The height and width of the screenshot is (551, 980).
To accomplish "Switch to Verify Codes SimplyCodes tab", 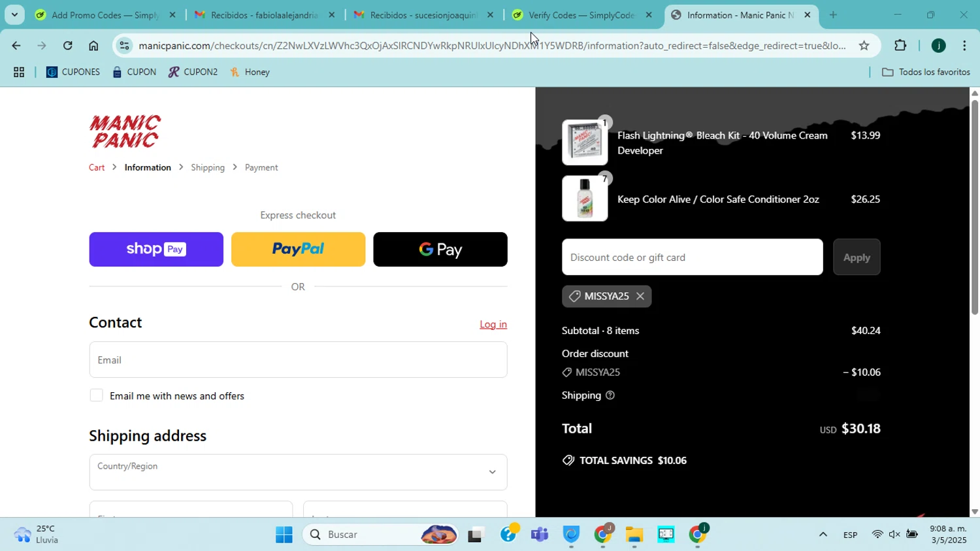I will (x=582, y=14).
